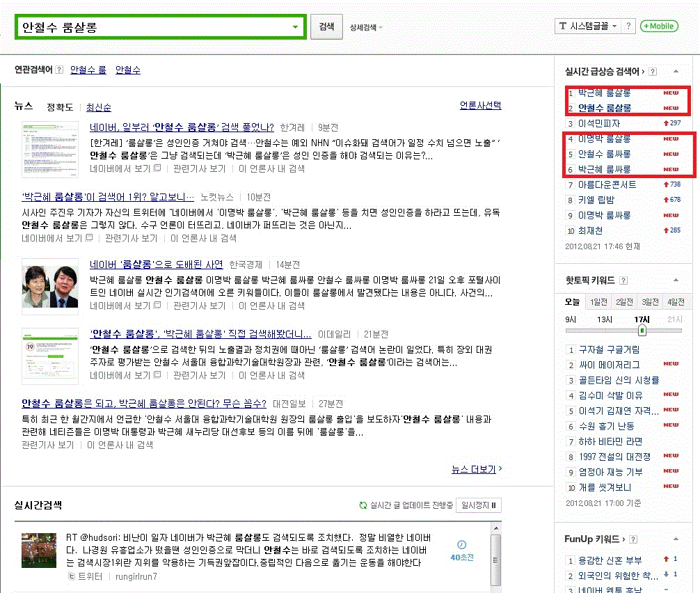The width and height of the screenshot is (700, 593).
Task: Open the 뉴스 더보기 link
Action: point(477,469)
